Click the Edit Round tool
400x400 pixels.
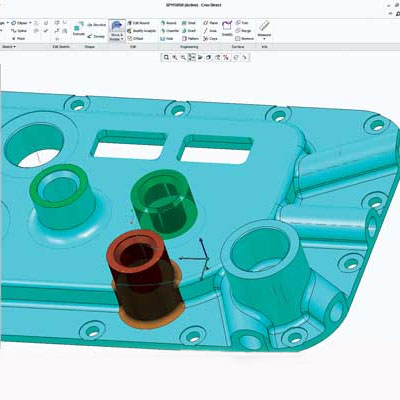coord(139,23)
